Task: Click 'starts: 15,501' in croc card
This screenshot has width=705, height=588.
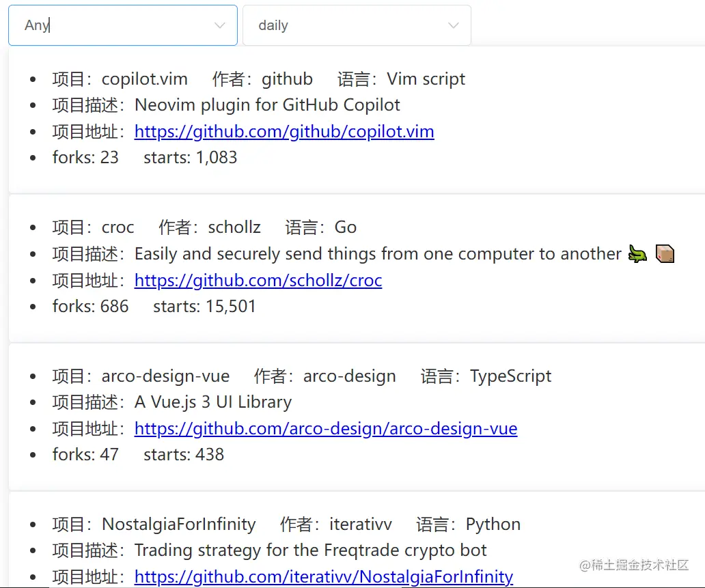Action: [x=204, y=306]
